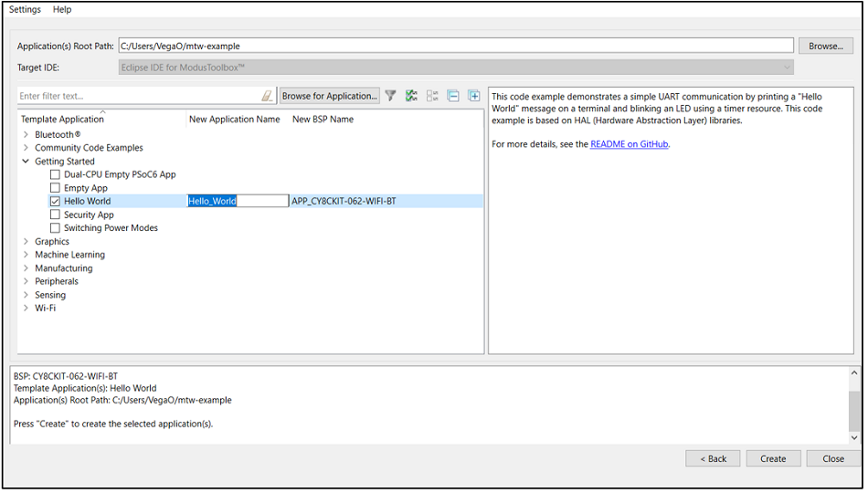Enable the Switching Power Modes checkbox

tap(55, 228)
